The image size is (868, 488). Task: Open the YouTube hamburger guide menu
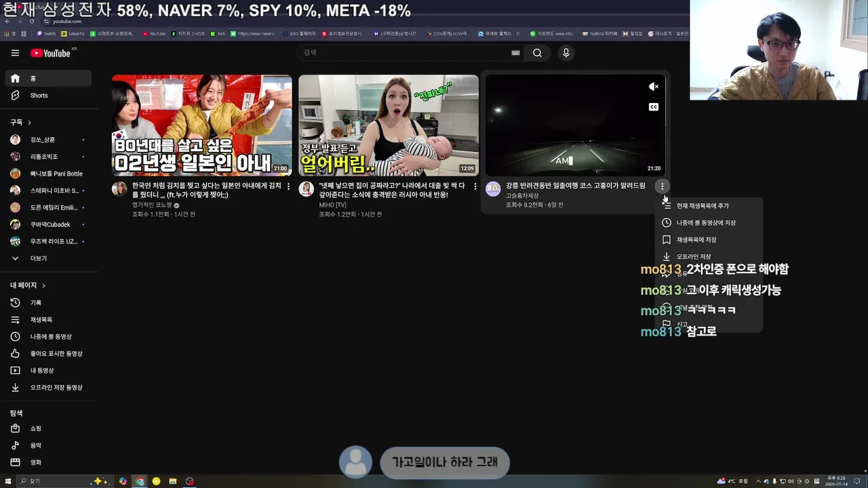click(15, 53)
